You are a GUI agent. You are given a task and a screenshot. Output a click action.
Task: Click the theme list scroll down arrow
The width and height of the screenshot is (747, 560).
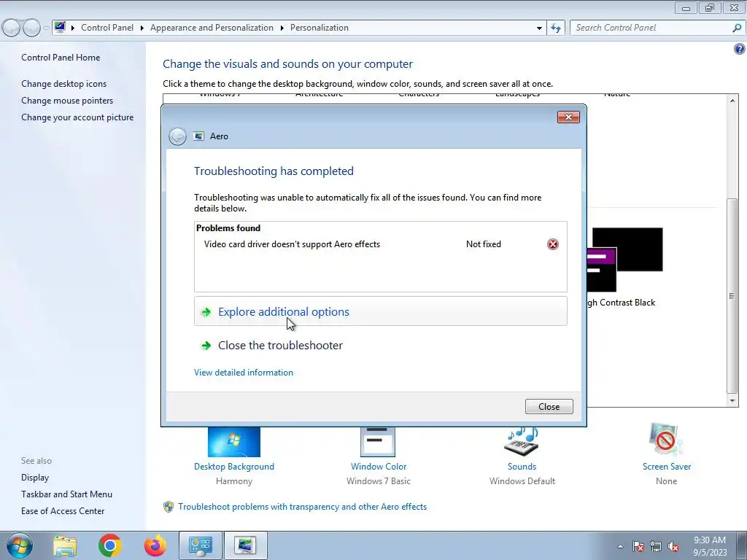(x=732, y=401)
